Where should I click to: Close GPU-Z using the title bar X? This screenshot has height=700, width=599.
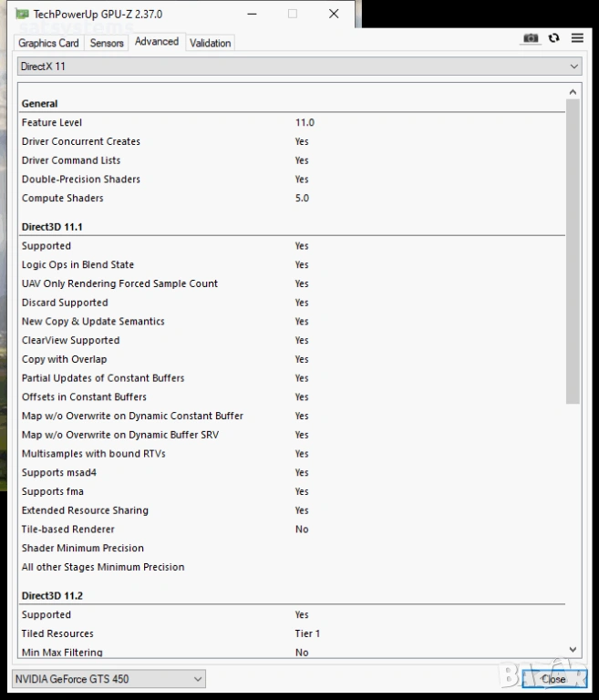[334, 15]
